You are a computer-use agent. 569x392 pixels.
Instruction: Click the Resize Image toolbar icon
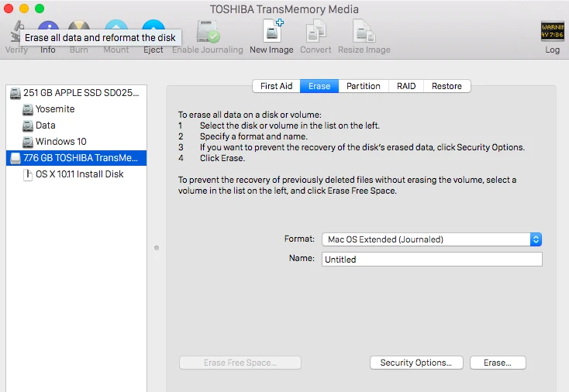tap(363, 33)
